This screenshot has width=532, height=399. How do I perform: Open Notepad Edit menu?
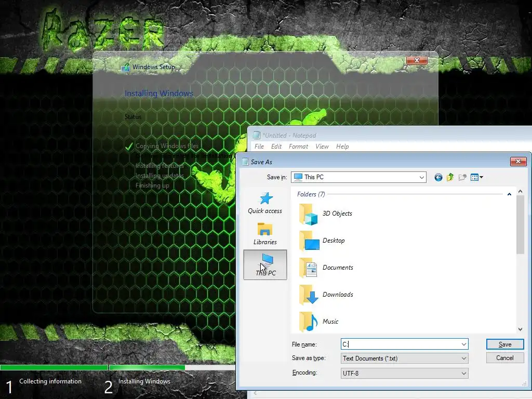pos(276,146)
